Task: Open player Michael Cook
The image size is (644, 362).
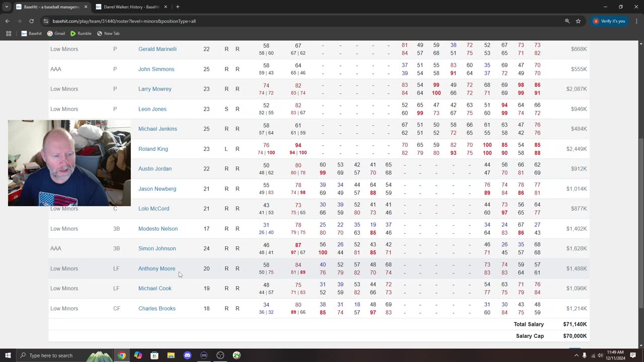Action: pyautogui.click(x=154, y=289)
